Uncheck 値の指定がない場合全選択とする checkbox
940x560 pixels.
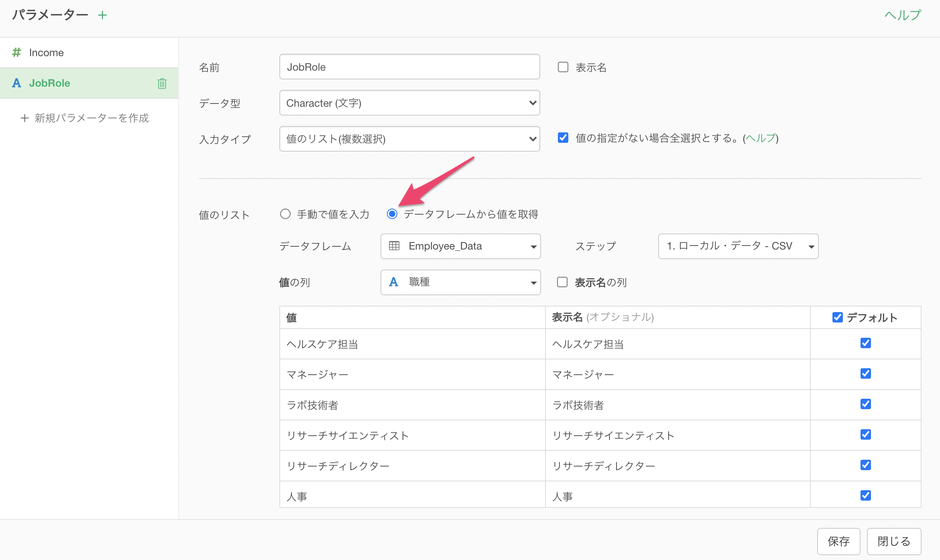coord(563,138)
